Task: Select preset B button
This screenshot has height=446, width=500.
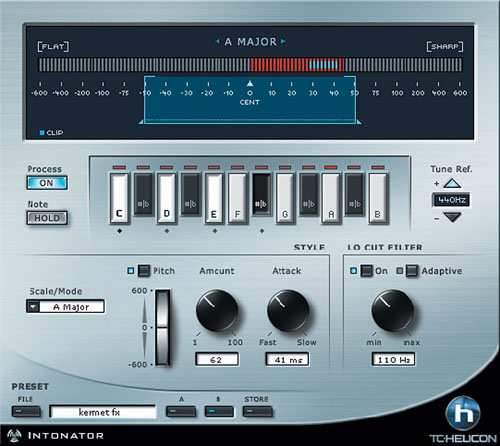Action: pos(219,411)
